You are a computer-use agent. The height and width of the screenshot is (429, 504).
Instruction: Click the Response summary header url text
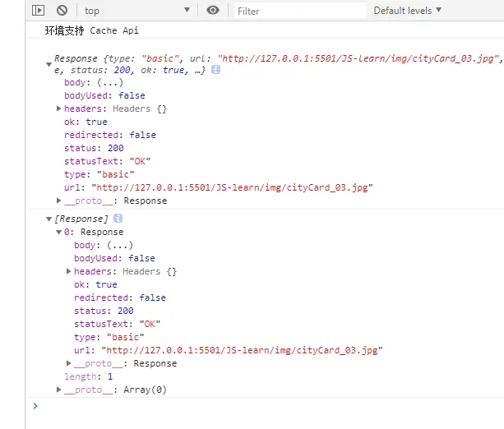pos(359,58)
